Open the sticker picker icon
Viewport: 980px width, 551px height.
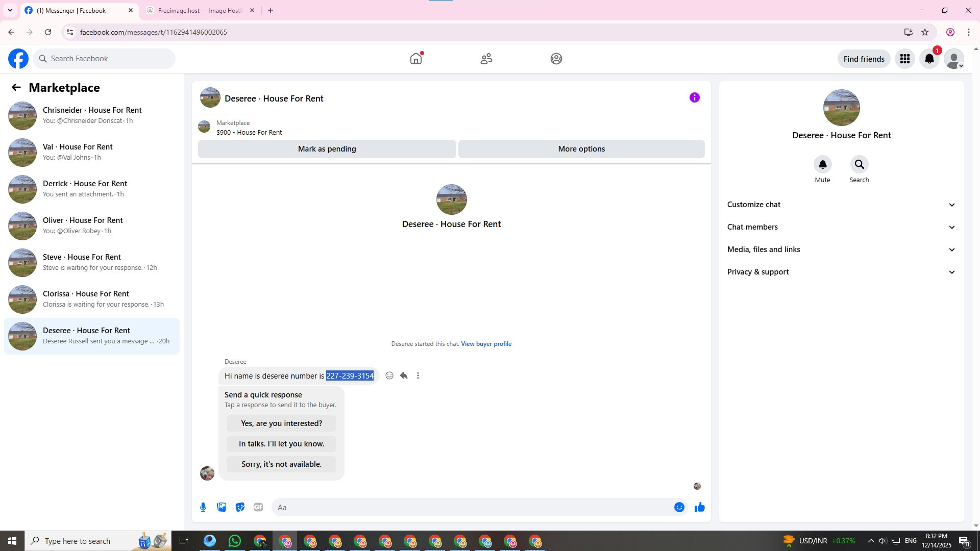coord(240,507)
